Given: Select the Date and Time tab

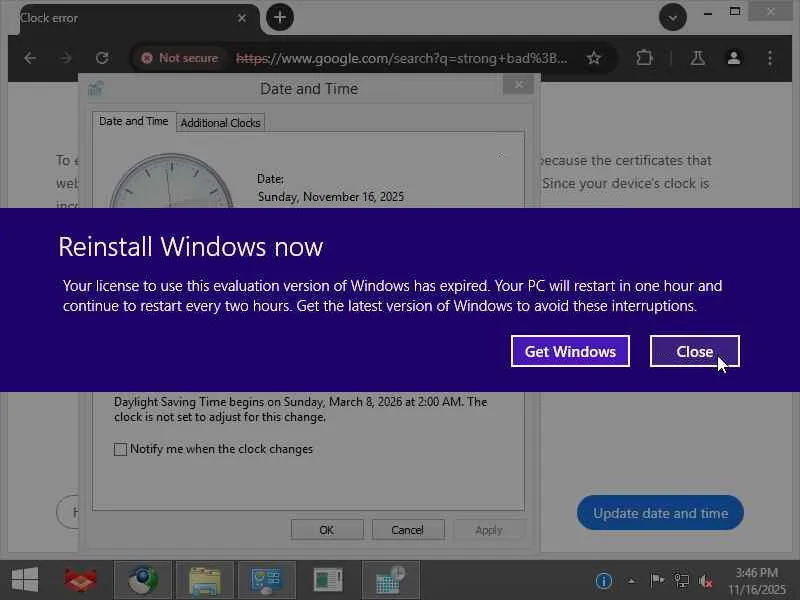Looking at the screenshot, I should click(134, 121).
